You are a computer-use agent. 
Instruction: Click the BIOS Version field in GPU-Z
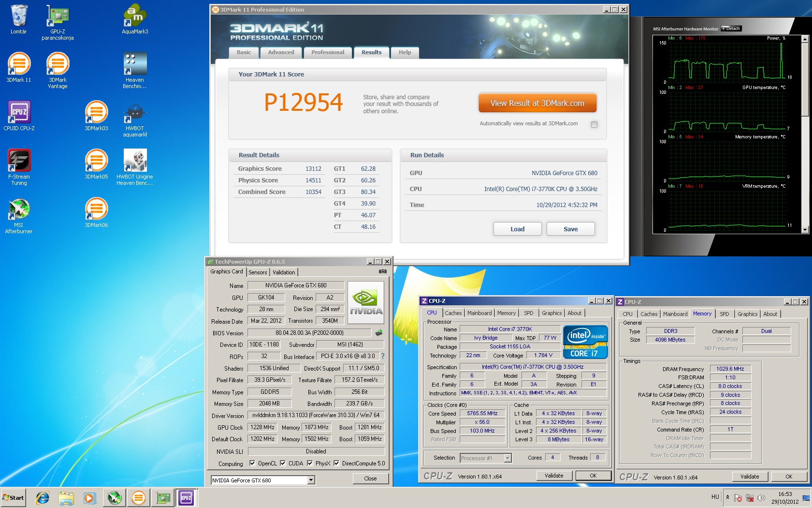[309, 333]
